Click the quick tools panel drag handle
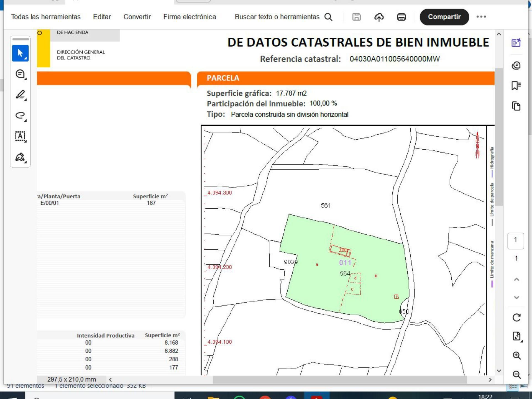The image size is (532, 399). (x=21, y=39)
